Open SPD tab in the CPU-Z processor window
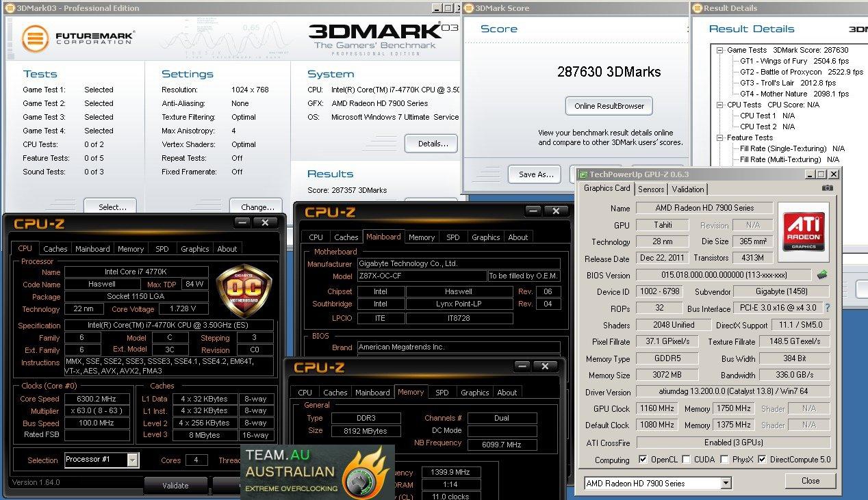 (162, 249)
